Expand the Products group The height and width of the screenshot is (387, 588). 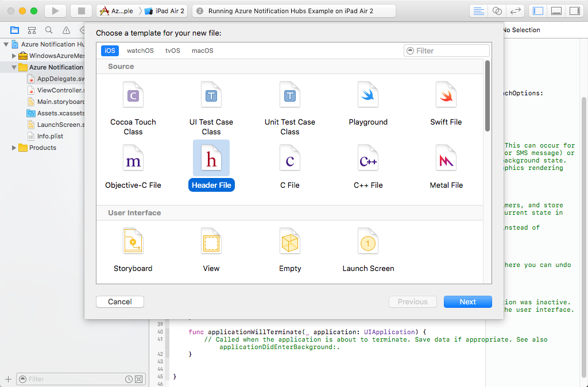click(x=15, y=148)
